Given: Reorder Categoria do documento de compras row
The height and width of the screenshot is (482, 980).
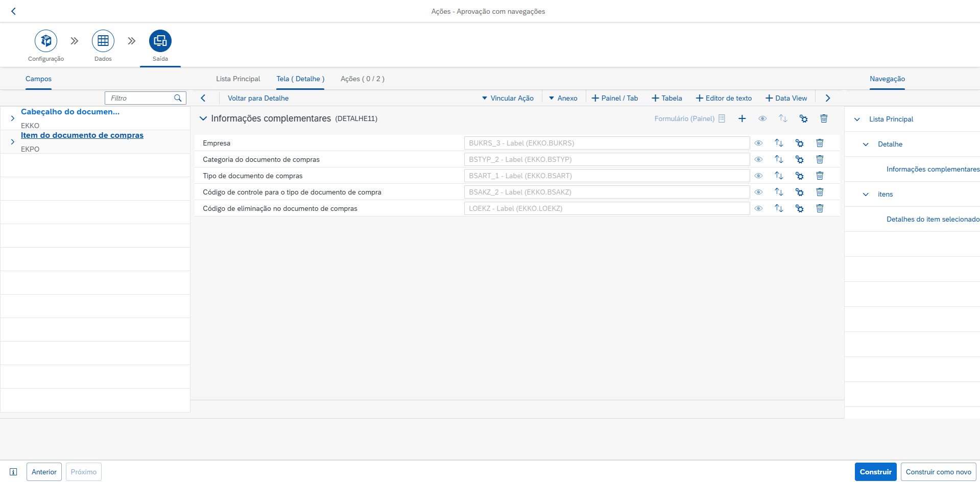Looking at the screenshot, I should tap(779, 159).
